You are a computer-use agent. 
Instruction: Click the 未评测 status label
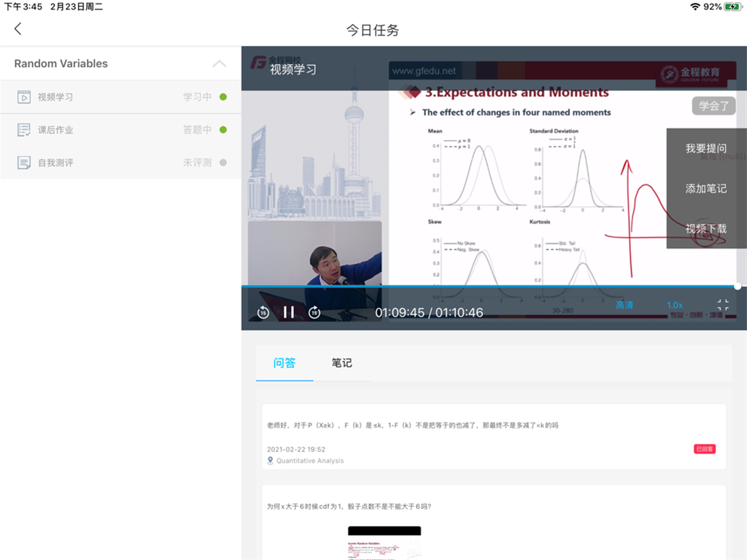[197, 163]
